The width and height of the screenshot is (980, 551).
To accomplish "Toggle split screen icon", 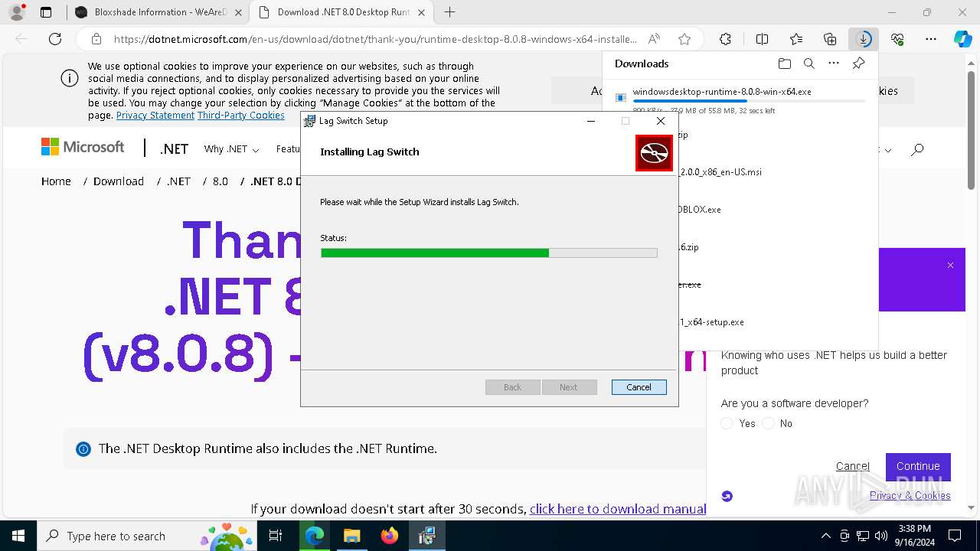I will click(762, 39).
